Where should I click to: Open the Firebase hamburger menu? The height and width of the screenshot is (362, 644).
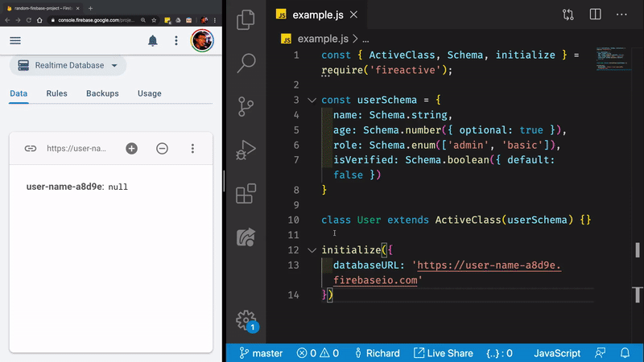click(x=15, y=40)
